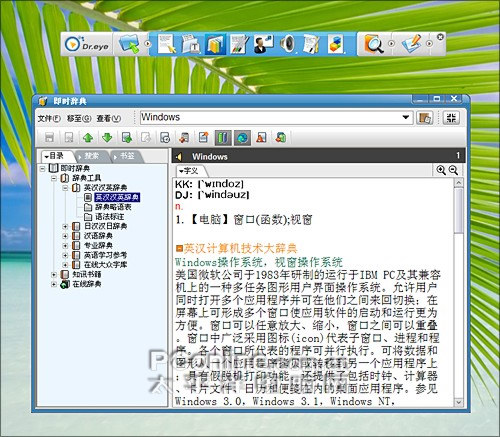Expand arrow right of the green-arrow folder icon
Image resolution: width=500 pixels, height=437 pixels.
[x=147, y=44]
